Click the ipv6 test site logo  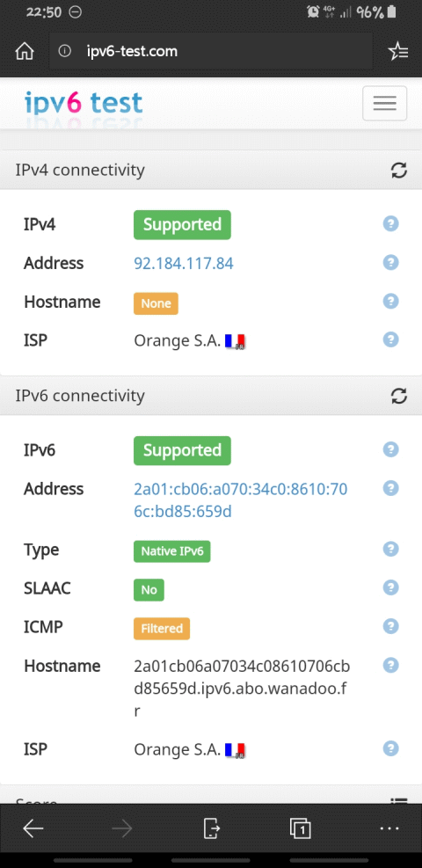(x=84, y=103)
